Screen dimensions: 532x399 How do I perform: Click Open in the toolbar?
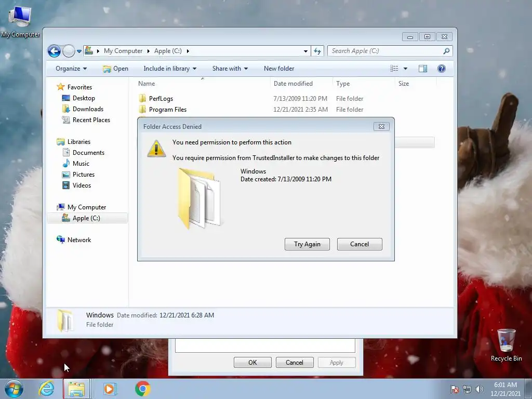(116, 69)
